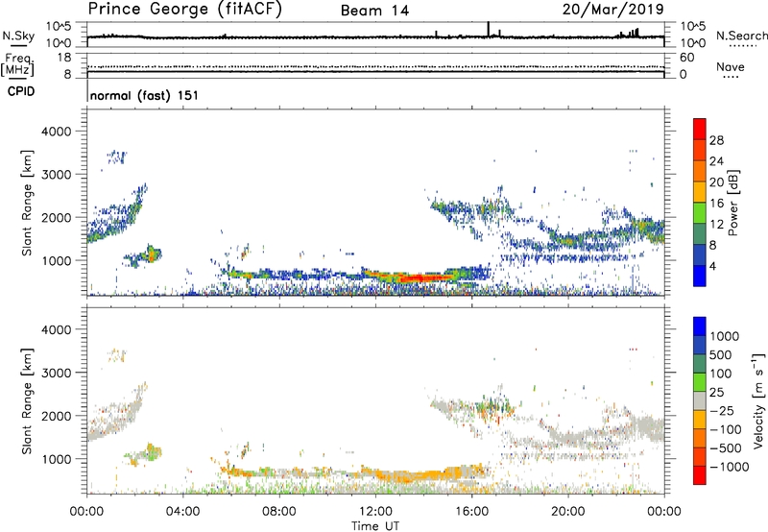Click the blue bottom of the power color bar
768x532 pixels.
coord(700,276)
